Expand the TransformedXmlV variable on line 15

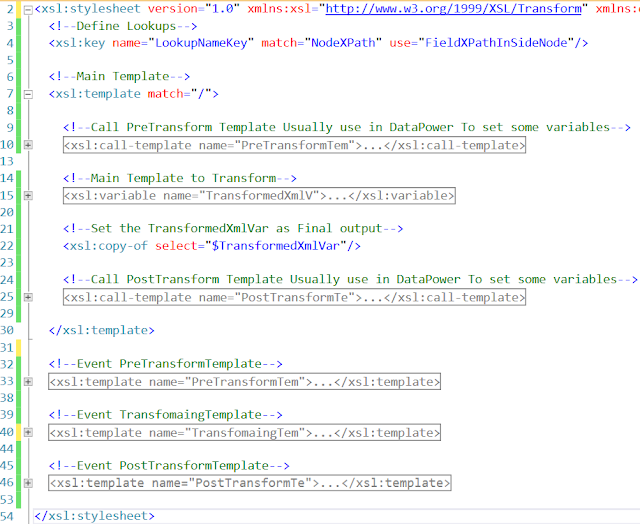[28, 195]
